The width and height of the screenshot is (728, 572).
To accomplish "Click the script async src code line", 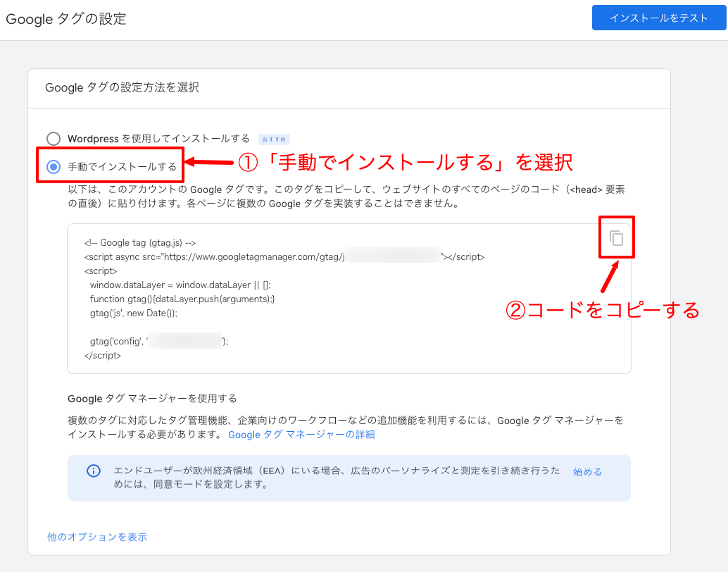I will click(x=284, y=256).
